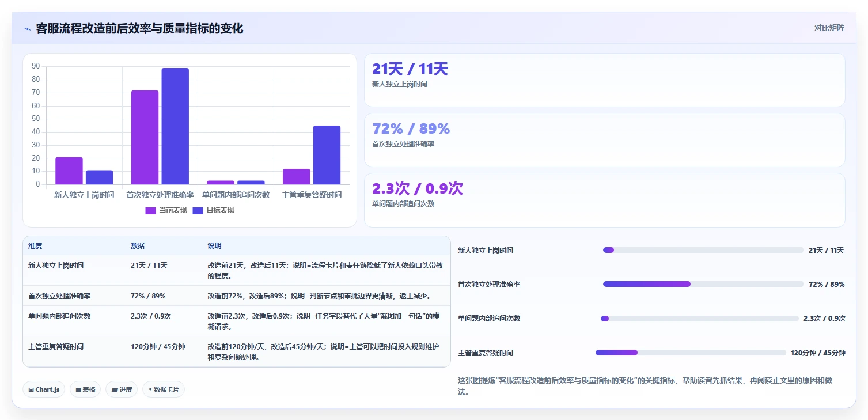868x420 pixels.
Task: Click progress row value 2.3次 / 0.9次
Action: tap(824, 319)
